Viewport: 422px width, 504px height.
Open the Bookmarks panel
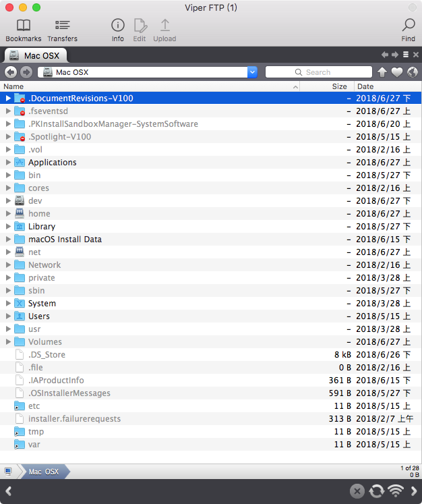pyautogui.click(x=24, y=30)
